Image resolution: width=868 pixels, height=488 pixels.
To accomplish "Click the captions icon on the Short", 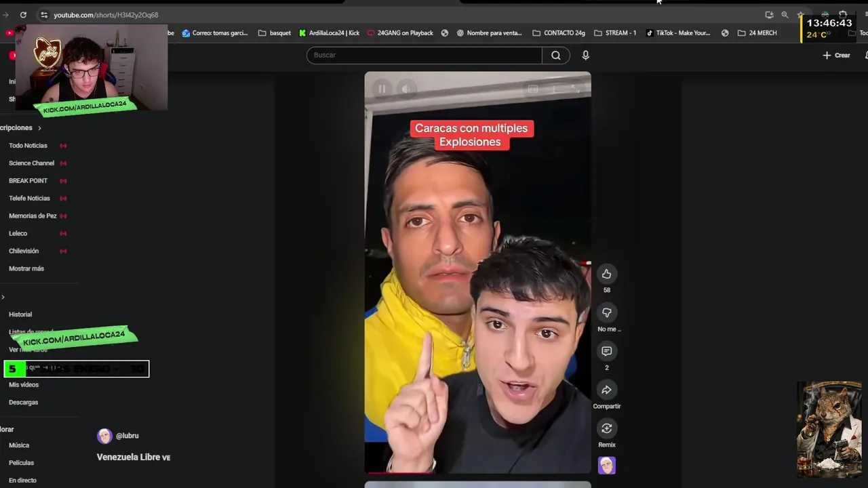I will click(533, 89).
